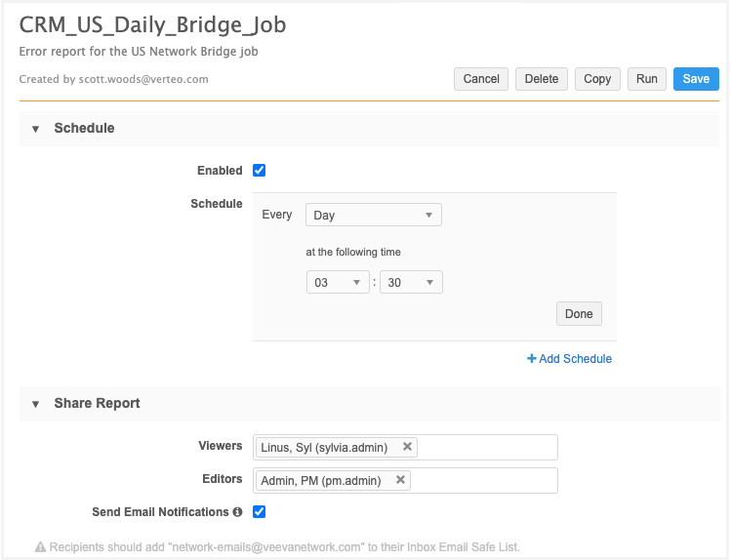Click the Add Schedule link

point(570,359)
